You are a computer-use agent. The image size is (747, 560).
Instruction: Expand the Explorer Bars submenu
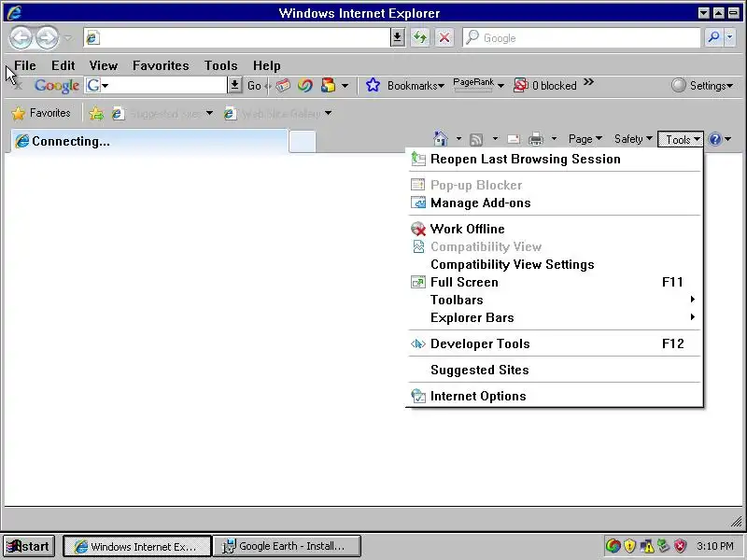coord(555,317)
